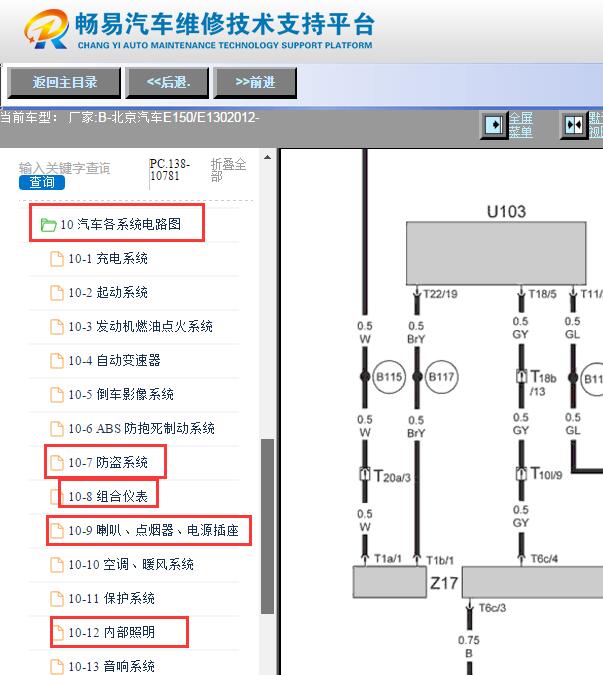This screenshot has height=675, width=603.
Task: Go forward with the >>前进 button
Action: click(255, 82)
